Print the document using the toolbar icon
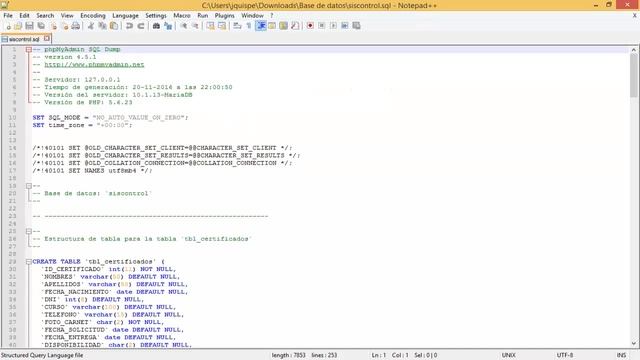The height and width of the screenshot is (360, 640). 76,26
